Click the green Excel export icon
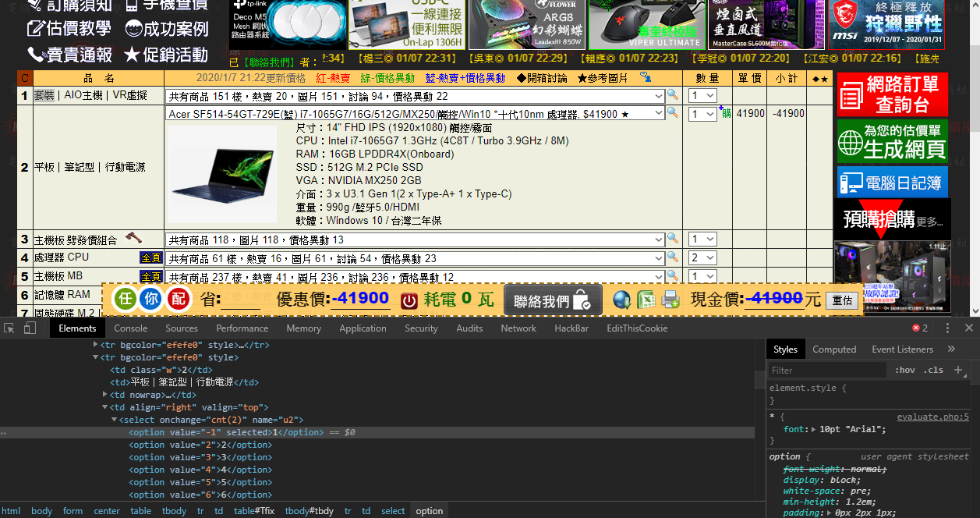Viewport: 980px width, 518px height. click(646, 300)
